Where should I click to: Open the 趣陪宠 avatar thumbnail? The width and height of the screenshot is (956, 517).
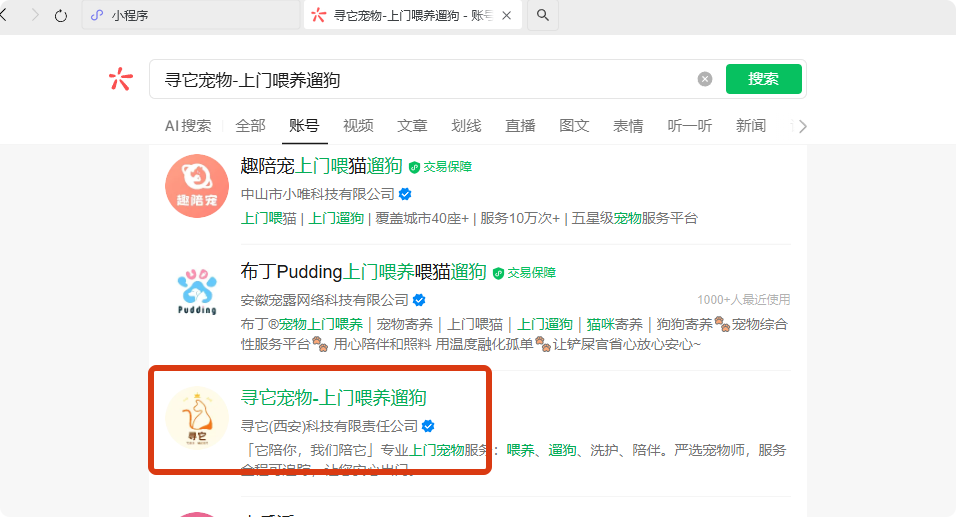pos(197,186)
